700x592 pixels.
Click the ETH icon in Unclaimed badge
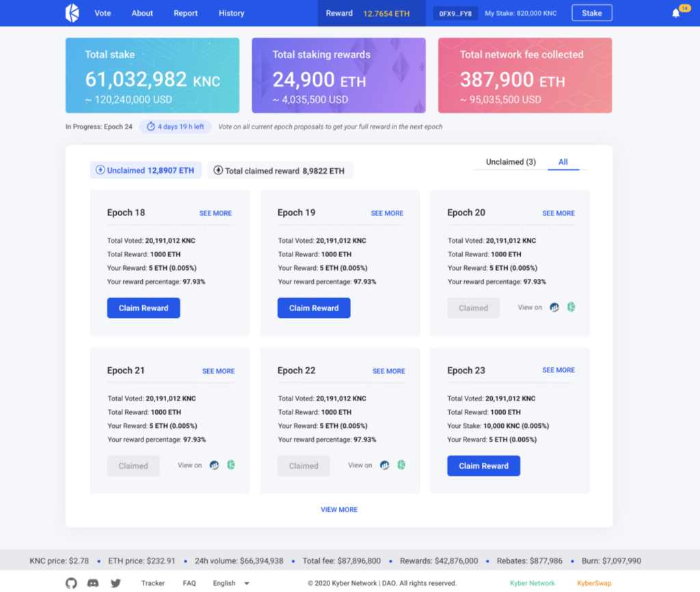click(x=100, y=170)
